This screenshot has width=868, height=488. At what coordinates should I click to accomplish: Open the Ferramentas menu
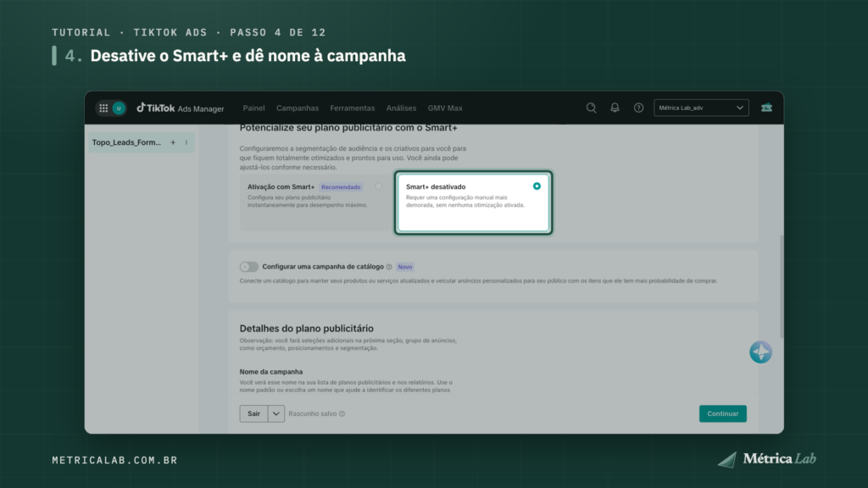pos(352,108)
